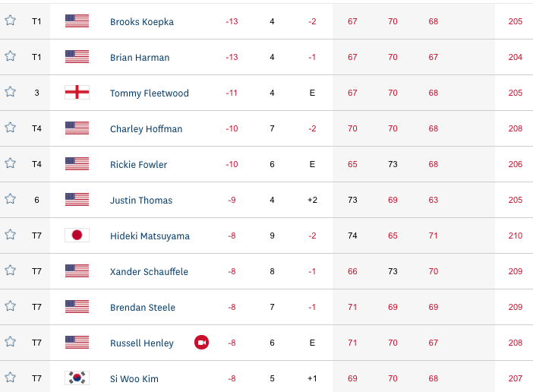Click the South Korea flag icon
Image resolution: width=533 pixels, height=392 pixels.
(77, 378)
